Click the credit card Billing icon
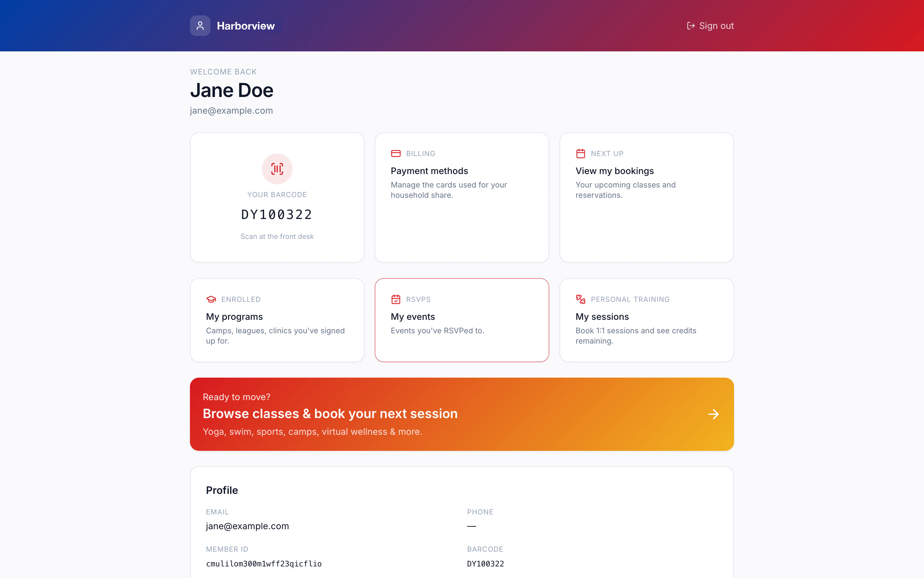The height and width of the screenshot is (578, 924). click(x=396, y=154)
